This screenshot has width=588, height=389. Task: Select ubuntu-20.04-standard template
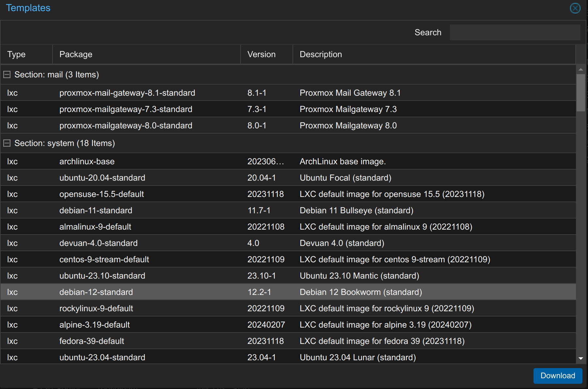pos(288,178)
